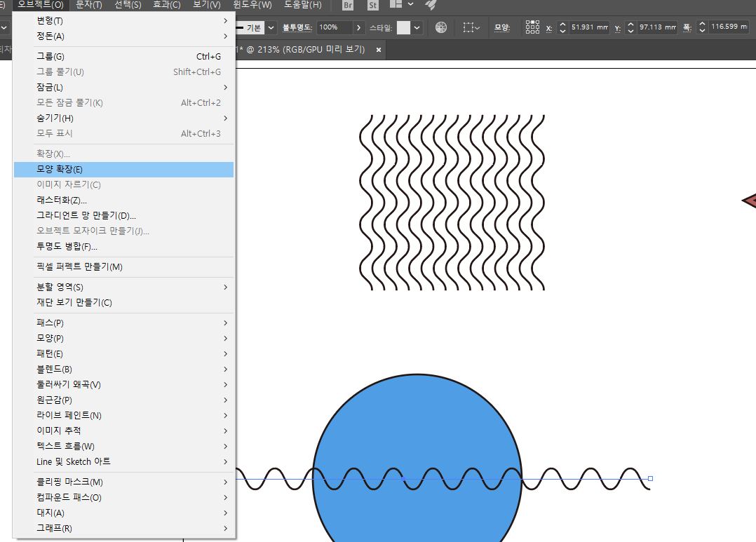This screenshot has height=542, width=756.
Task: Click the 100% opacity input field
Action: (335, 27)
